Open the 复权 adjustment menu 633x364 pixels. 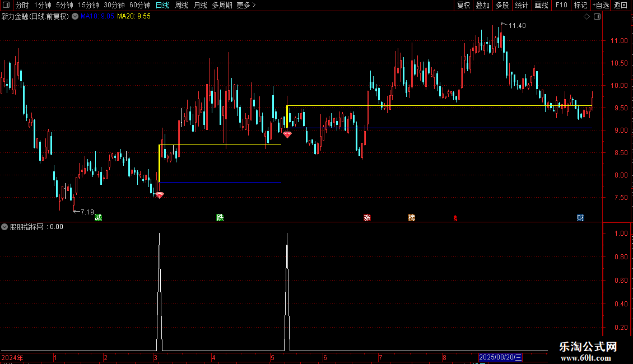(463, 5)
